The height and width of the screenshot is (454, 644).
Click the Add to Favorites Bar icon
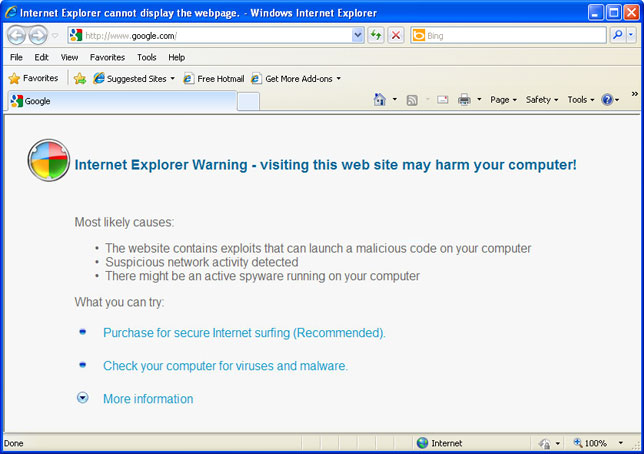tap(80, 78)
